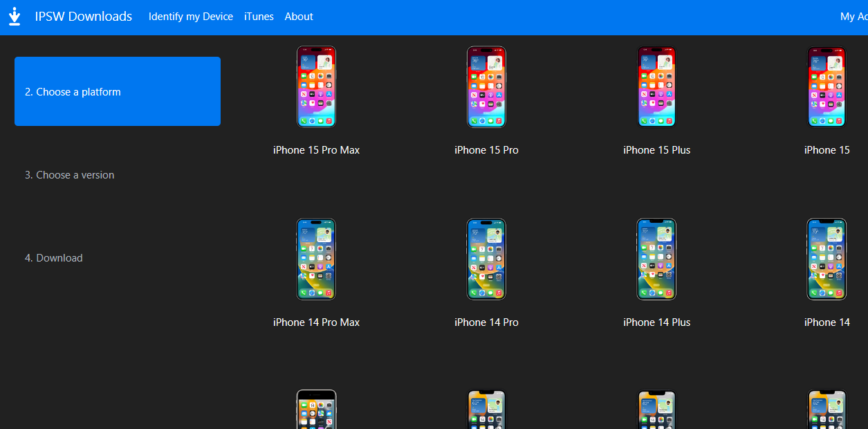Click the iPhone 14 Pro Max label

coord(316,322)
